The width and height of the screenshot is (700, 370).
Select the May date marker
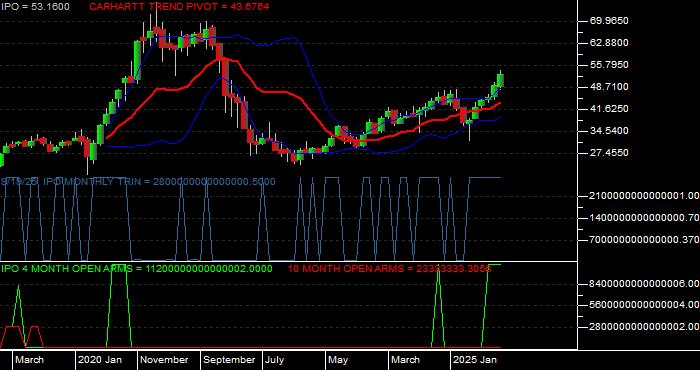[339, 360]
